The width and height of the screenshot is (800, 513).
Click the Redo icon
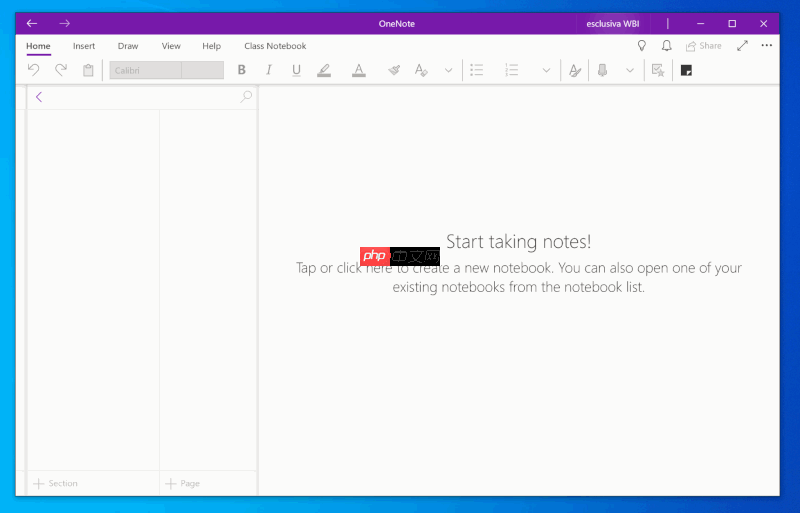click(61, 70)
